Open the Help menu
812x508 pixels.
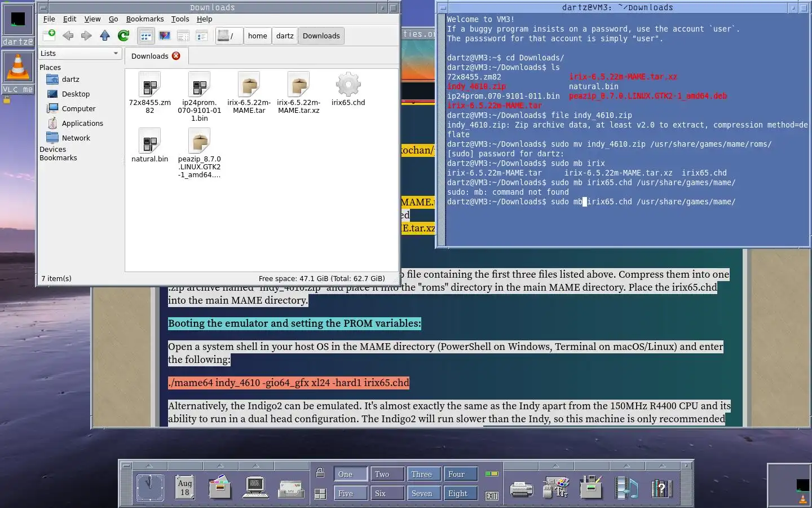point(204,19)
